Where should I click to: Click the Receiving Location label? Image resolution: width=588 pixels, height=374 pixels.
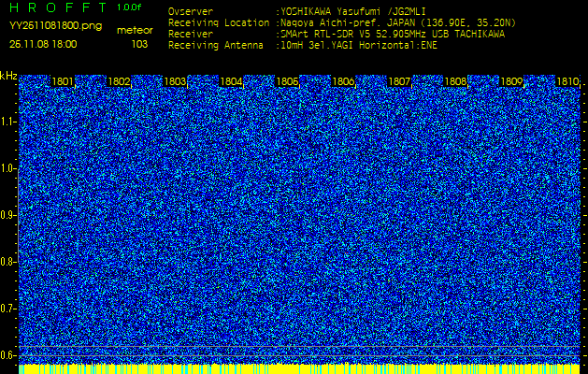pos(219,22)
